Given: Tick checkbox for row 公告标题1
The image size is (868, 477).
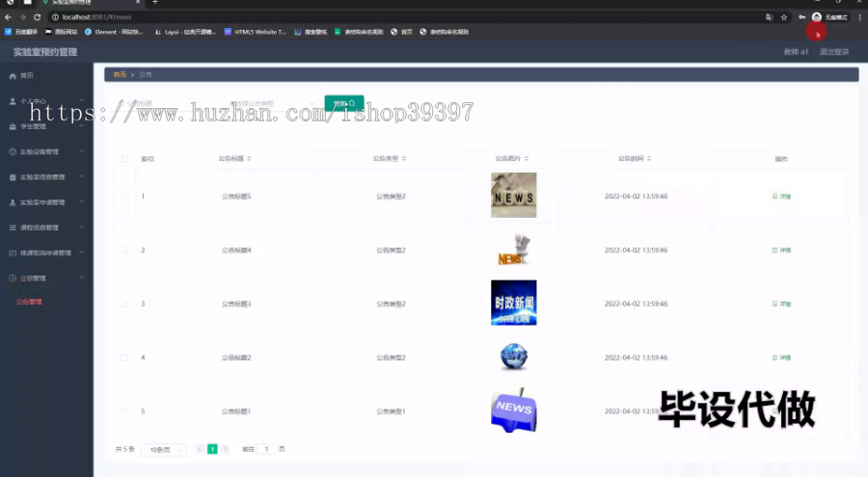Looking at the screenshot, I should tap(124, 411).
